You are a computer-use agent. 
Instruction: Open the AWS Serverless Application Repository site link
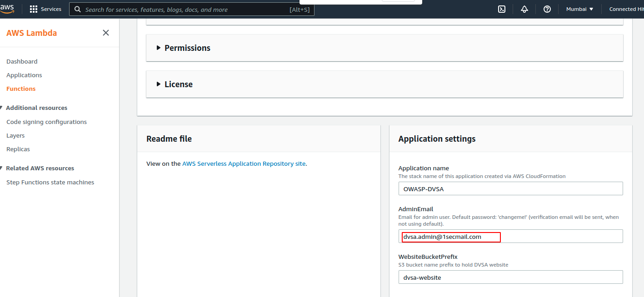click(244, 163)
